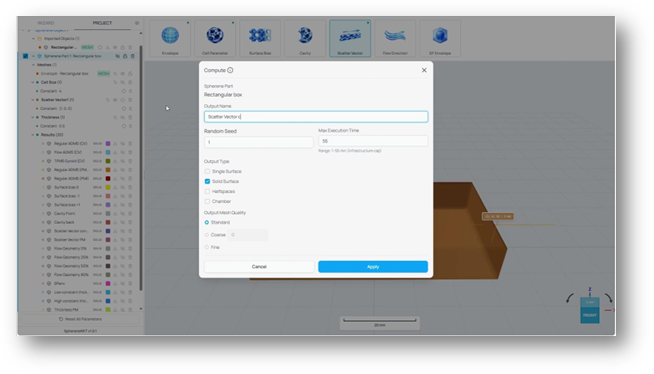Select the Cavity tool
Screen dimensions: 654x374
pyautogui.click(x=305, y=38)
